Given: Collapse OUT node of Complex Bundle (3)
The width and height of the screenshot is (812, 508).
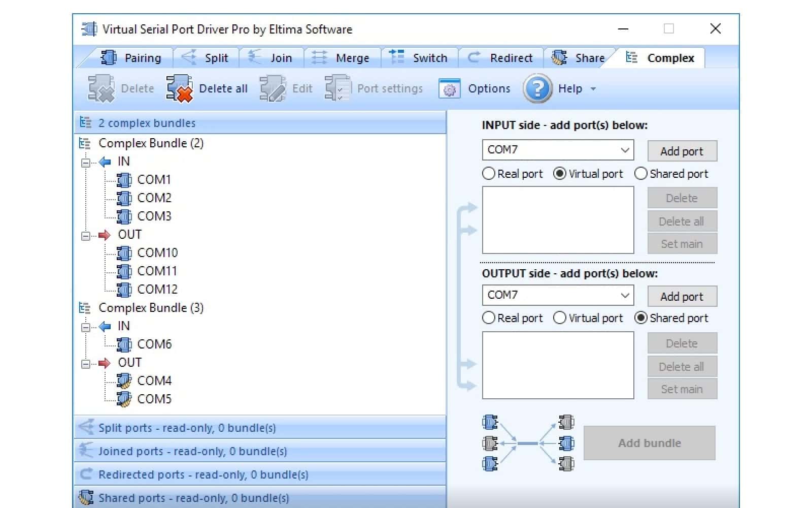Looking at the screenshot, I should click(x=86, y=364).
